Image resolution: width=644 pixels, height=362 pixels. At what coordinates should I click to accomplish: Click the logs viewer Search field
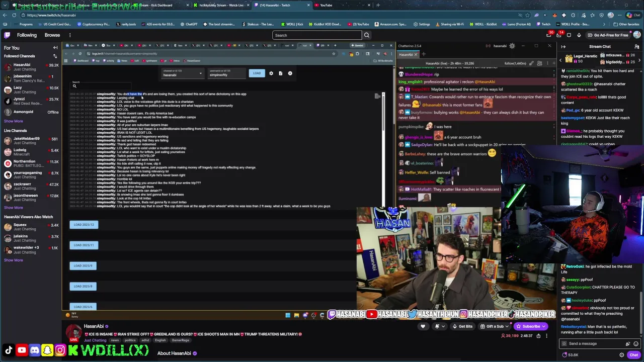[x=101, y=86]
